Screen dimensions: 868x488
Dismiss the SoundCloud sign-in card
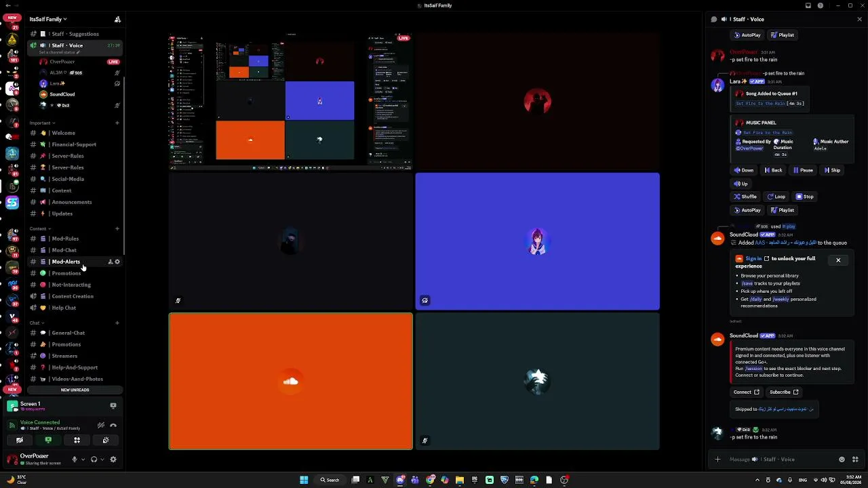(x=838, y=260)
